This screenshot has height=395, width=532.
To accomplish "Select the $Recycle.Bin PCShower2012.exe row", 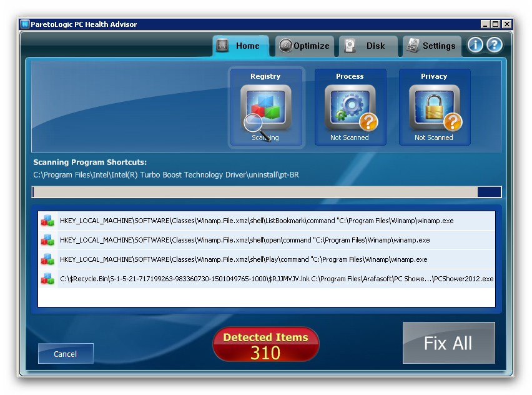I will pyautogui.click(x=267, y=279).
